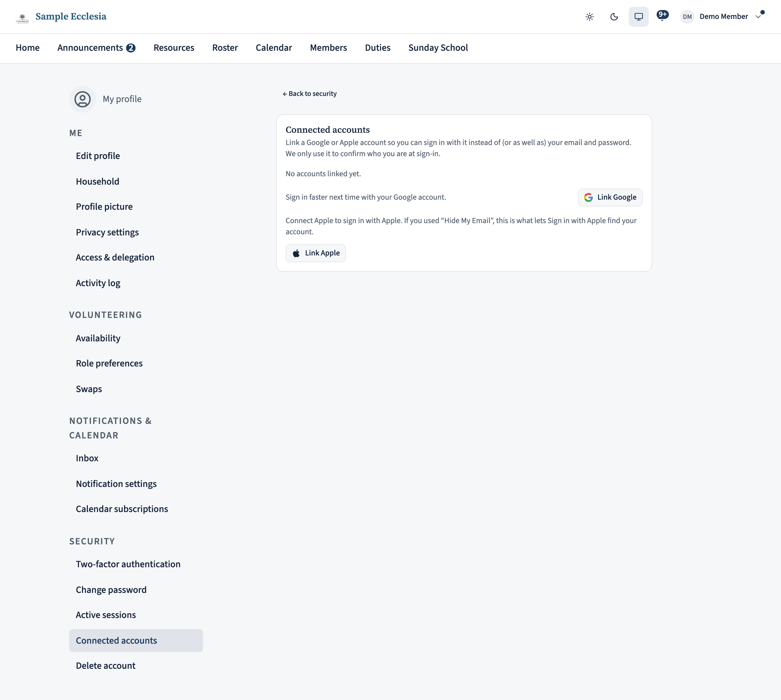
Task: Go back to security link
Action: pos(310,94)
